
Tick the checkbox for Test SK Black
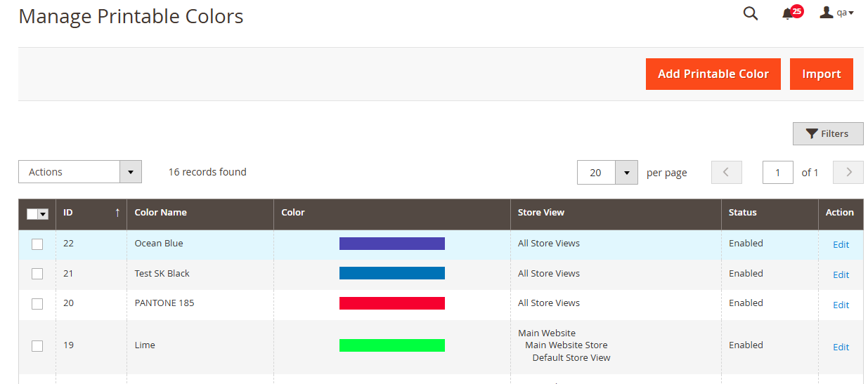[37, 274]
